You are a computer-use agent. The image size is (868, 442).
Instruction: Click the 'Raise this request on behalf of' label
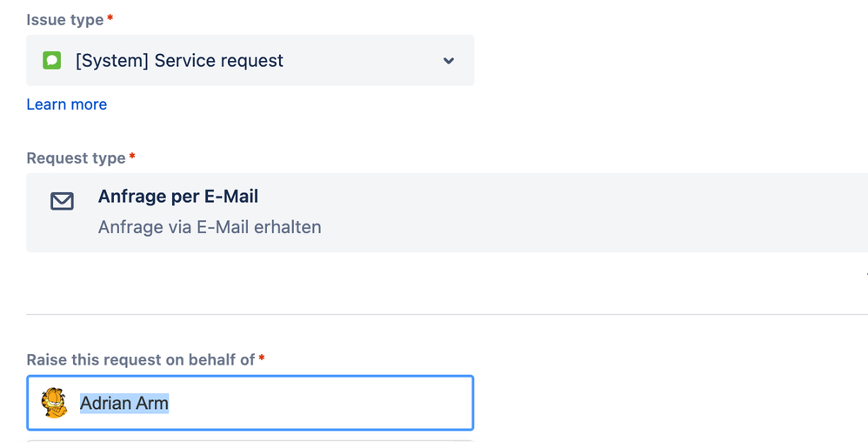coord(141,360)
